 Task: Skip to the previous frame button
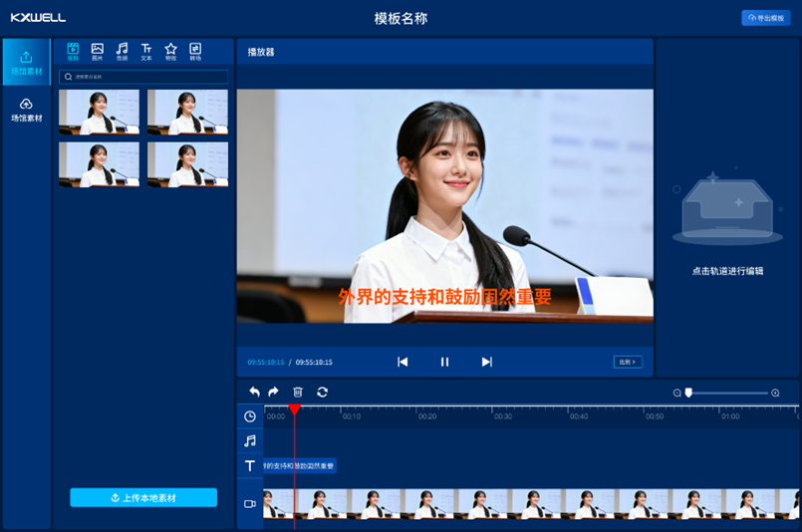tap(402, 362)
